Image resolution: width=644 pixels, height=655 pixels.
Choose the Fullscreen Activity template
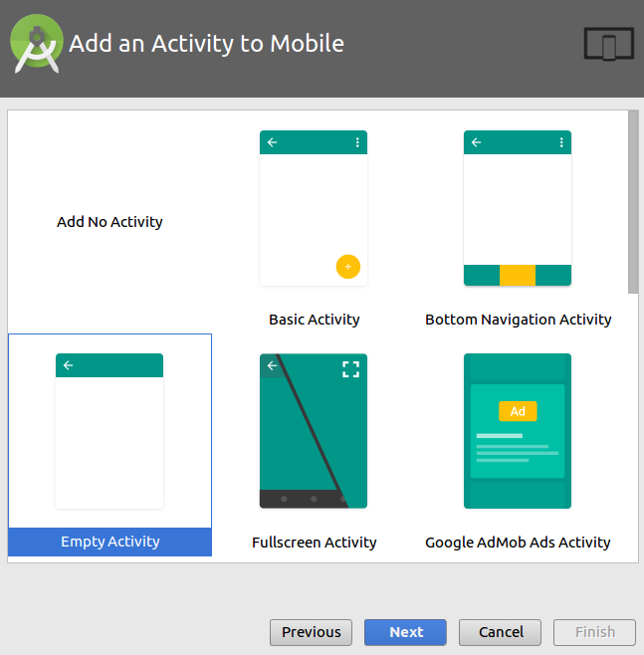coord(314,431)
